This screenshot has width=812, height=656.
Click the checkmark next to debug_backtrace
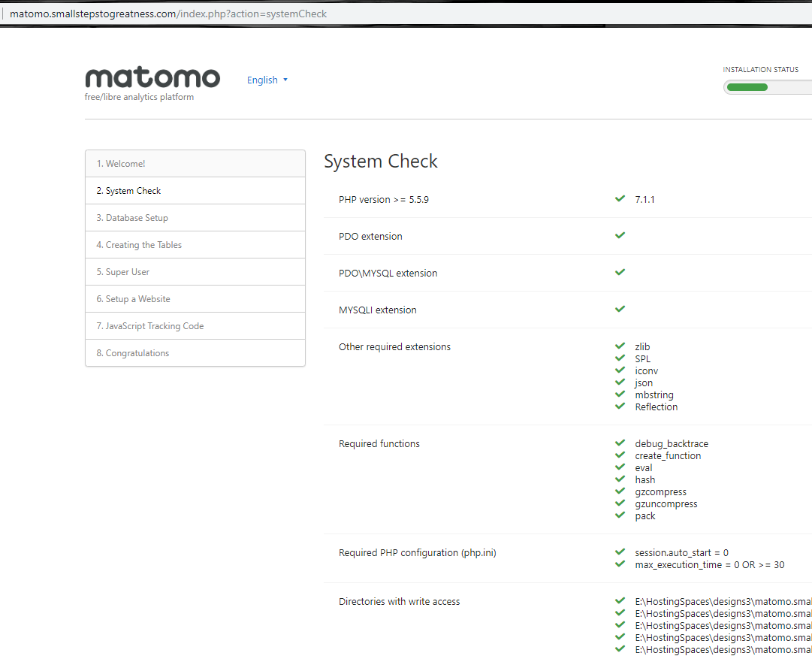coord(620,443)
